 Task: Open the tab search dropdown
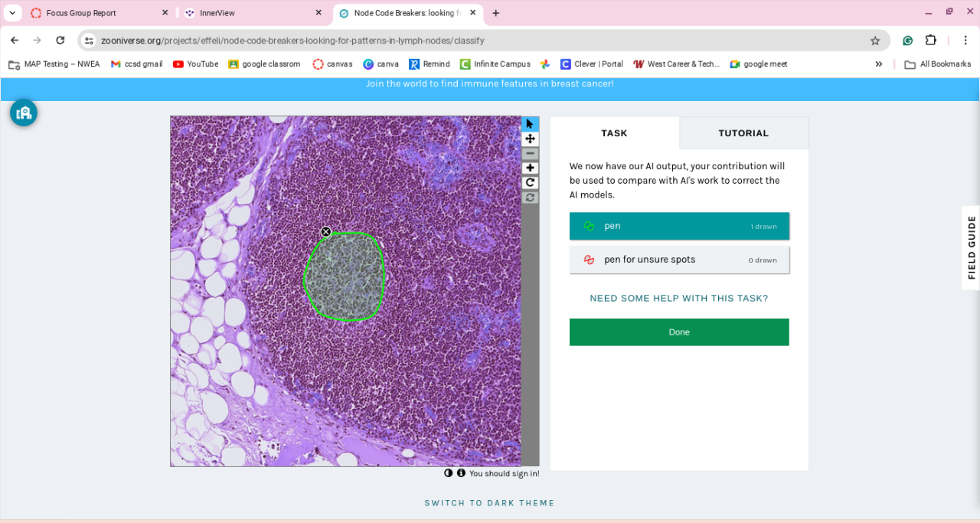click(x=12, y=13)
